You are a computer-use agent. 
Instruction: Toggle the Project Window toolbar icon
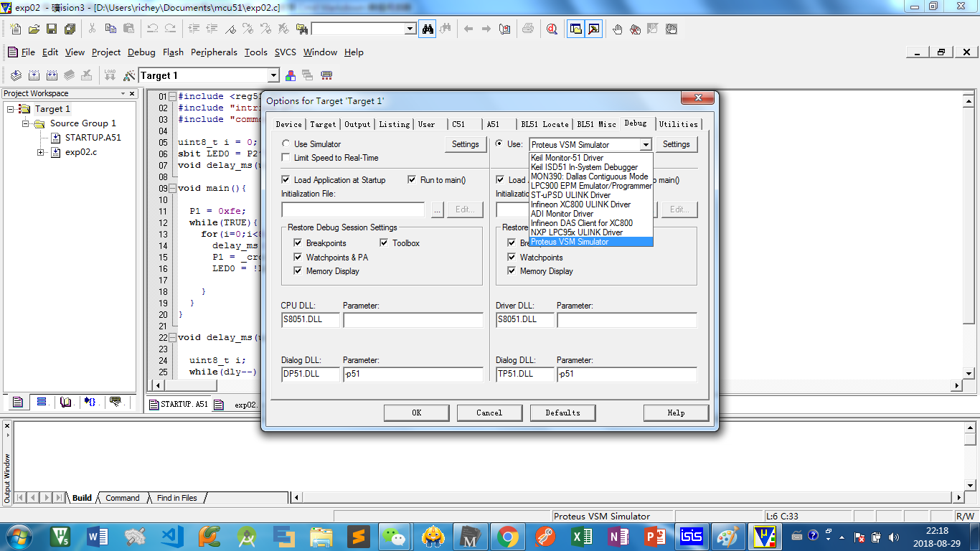click(x=576, y=29)
